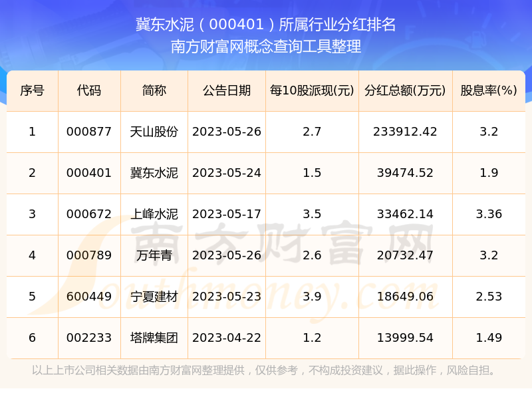Click the subtitle 南方财富网概念查询工具整理
The width and height of the screenshot is (532, 403).
[x=265, y=47]
